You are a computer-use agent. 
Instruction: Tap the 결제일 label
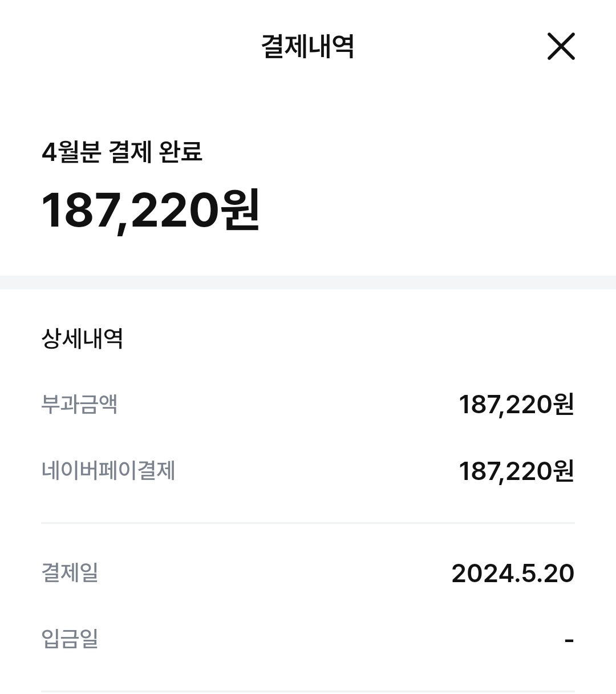coord(70,572)
